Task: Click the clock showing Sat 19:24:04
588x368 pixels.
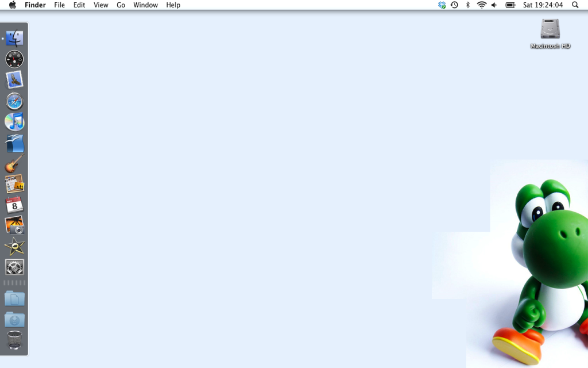Action: tap(543, 5)
